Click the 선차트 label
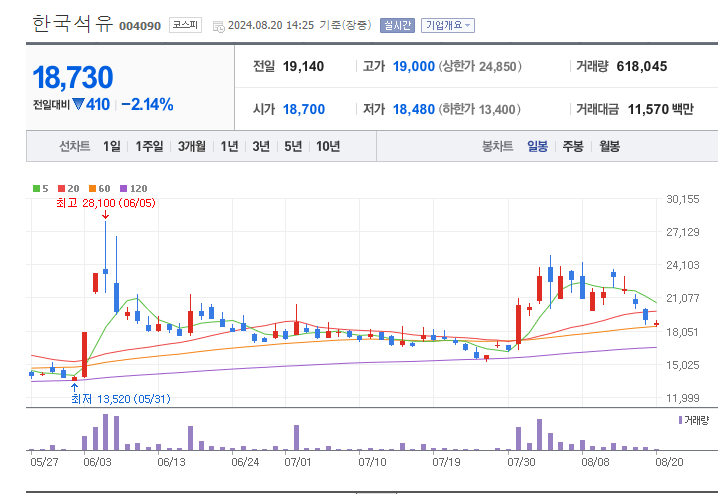 point(75,146)
